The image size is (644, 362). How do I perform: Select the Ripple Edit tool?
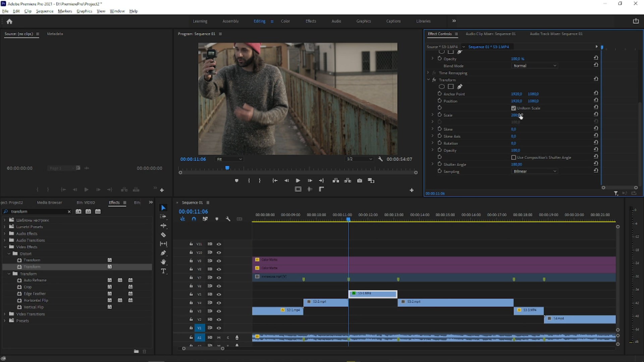163,226
